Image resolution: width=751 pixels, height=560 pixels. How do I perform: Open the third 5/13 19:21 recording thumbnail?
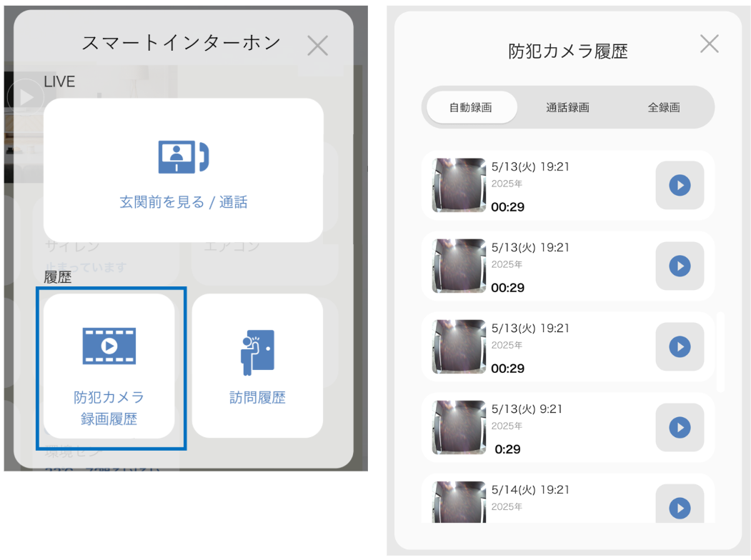(459, 347)
